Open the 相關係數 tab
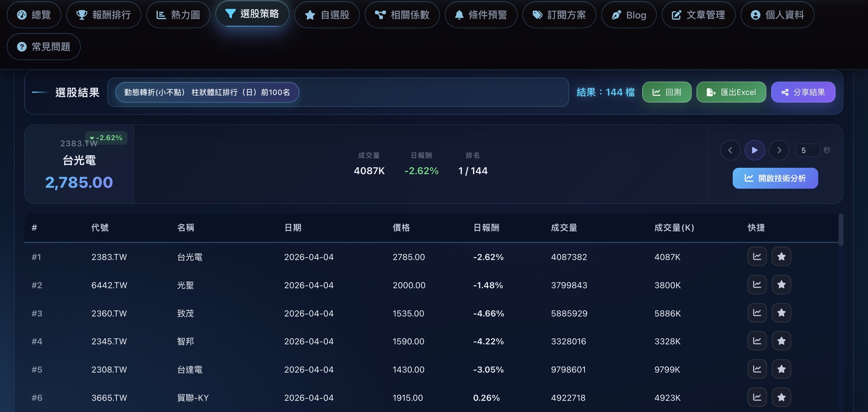868x412 pixels. (x=402, y=15)
